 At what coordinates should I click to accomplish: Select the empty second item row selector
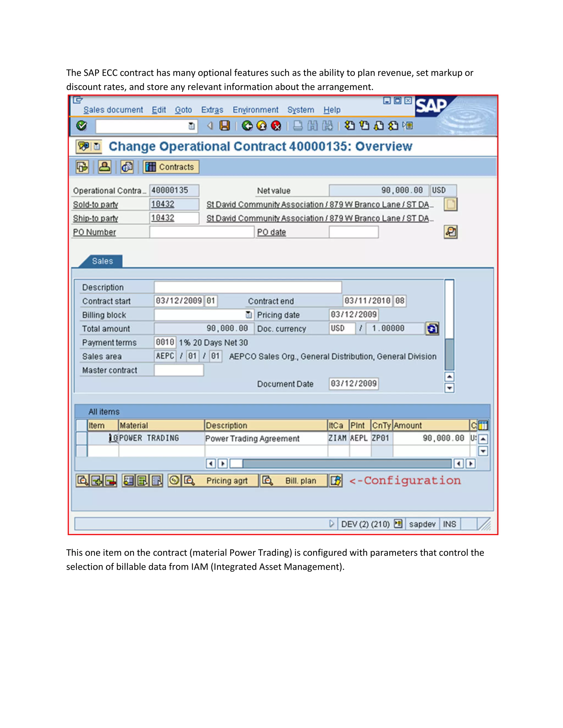click(x=82, y=451)
